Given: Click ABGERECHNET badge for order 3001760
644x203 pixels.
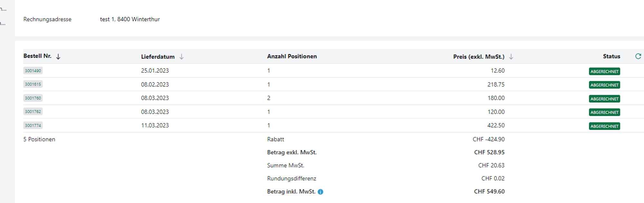Looking at the screenshot, I should (x=604, y=99).
